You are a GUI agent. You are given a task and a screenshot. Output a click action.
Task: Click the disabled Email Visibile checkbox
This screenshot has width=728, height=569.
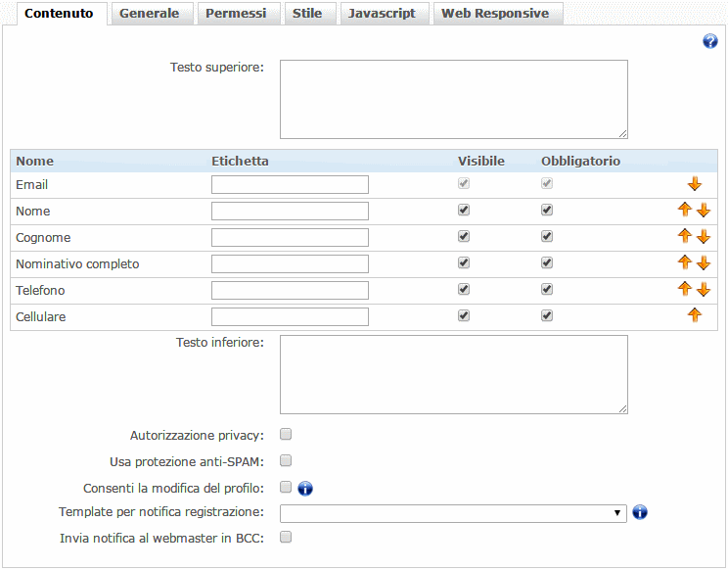pos(464,183)
